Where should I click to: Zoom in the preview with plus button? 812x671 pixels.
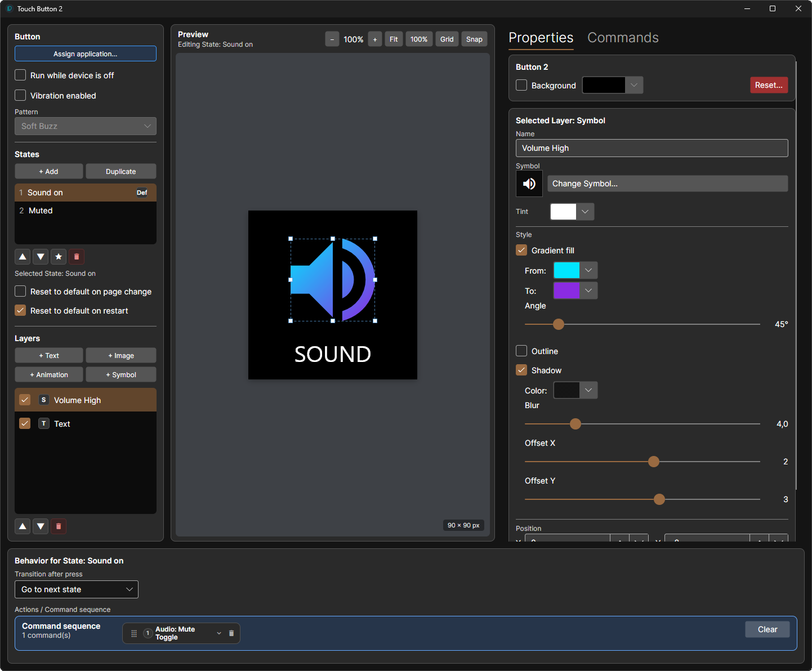pyautogui.click(x=375, y=39)
